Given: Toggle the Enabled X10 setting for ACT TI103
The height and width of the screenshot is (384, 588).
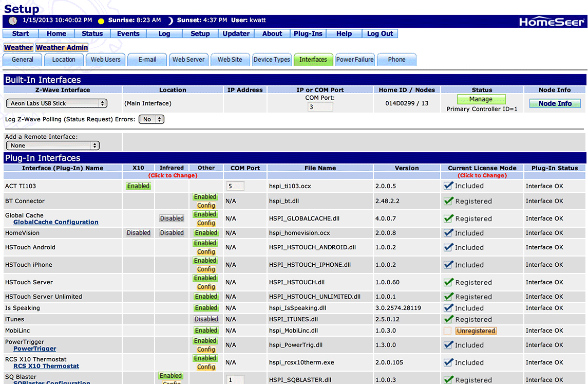Looking at the screenshot, I should pos(138,186).
